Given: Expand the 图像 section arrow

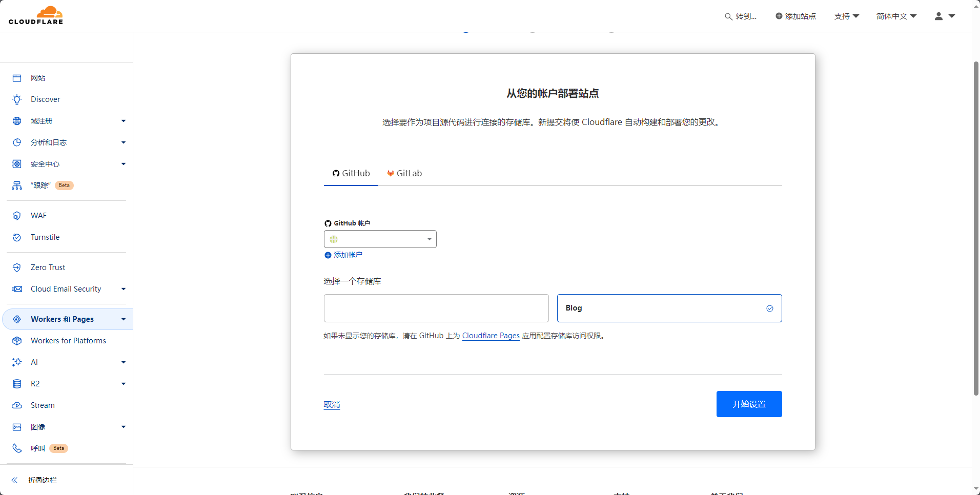Looking at the screenshot, I should 124,427.
